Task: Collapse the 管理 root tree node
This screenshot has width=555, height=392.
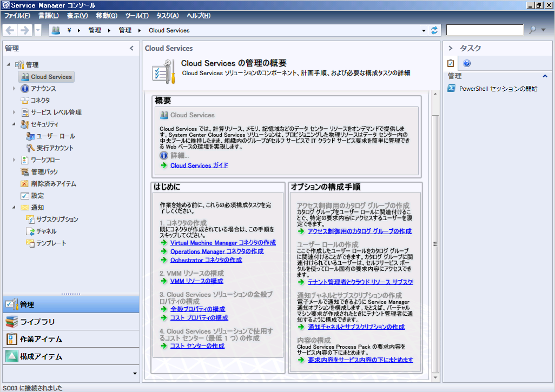Action: coord(9,64)
